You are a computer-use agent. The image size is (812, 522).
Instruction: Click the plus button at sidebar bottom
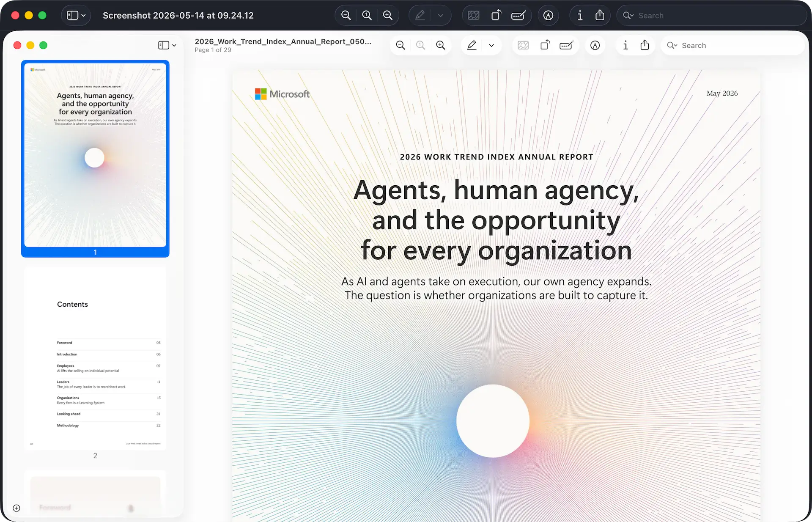pyautogui.click(x=16, y=508)
